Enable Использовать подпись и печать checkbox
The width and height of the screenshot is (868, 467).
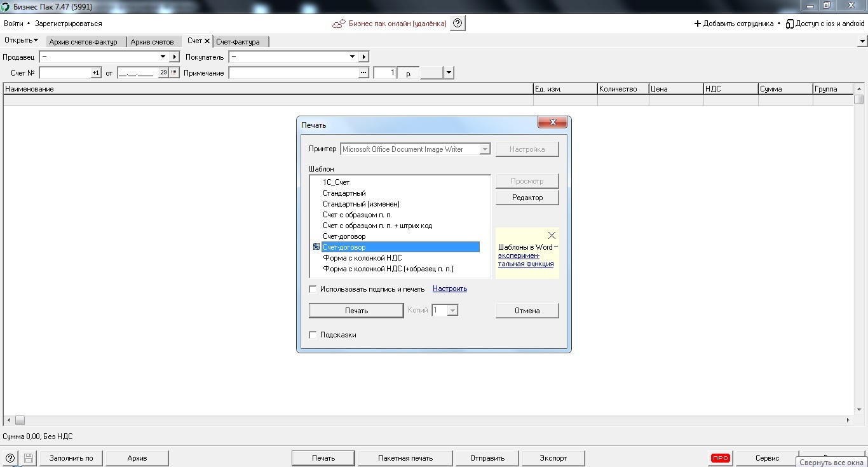click(313, 289)
